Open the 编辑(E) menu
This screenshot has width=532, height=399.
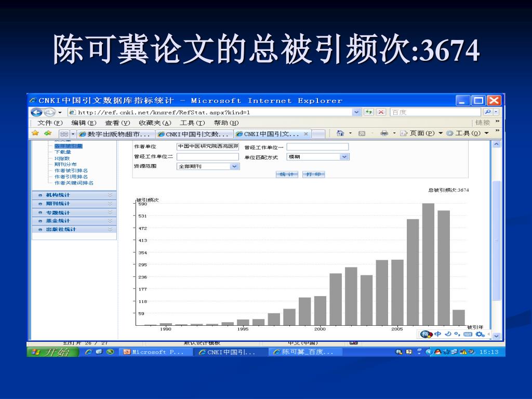[x=84, y=123]
